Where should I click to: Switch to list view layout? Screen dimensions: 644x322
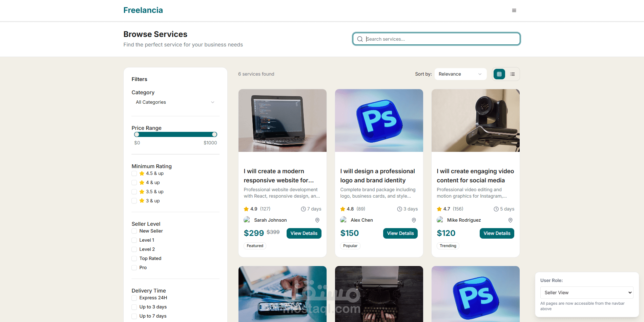coord(512,74)
